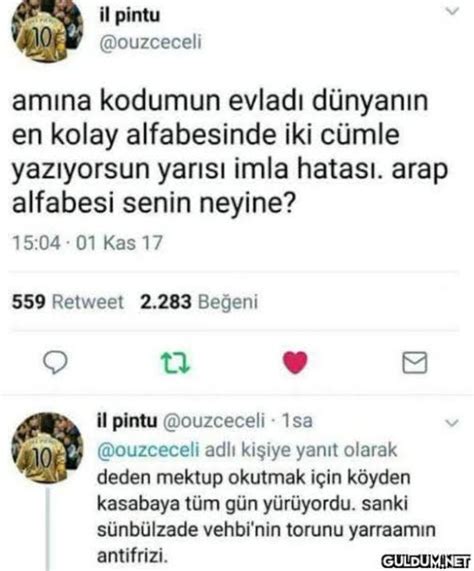Viewport: 474px width, 571px height.
Task: Expand the main tweet's options chevron
Action: point(453,12)
